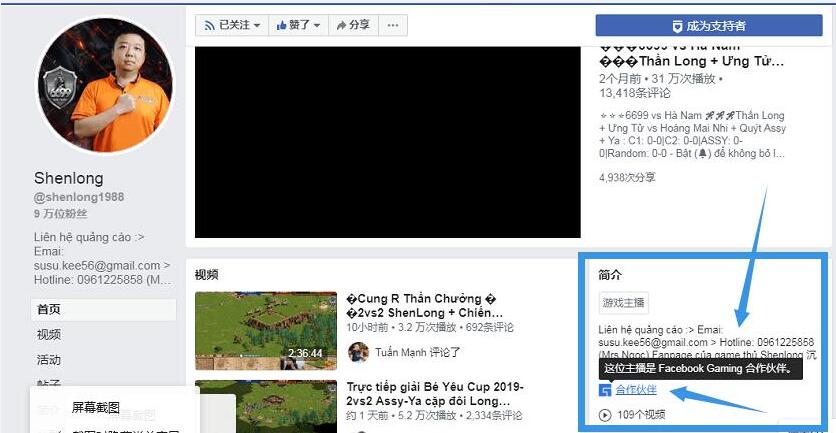Click the play icon beside 109个视频
The image size is (836, 433).
[604, 414]
